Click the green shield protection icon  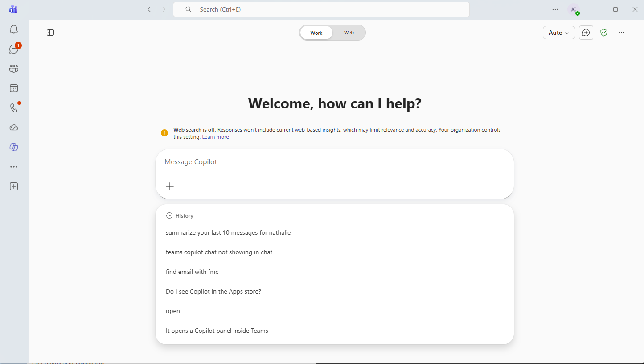[604, 33]
